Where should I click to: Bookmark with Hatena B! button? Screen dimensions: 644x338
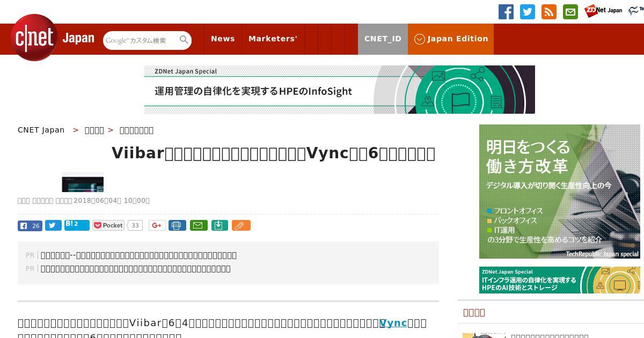click(77, 225)
